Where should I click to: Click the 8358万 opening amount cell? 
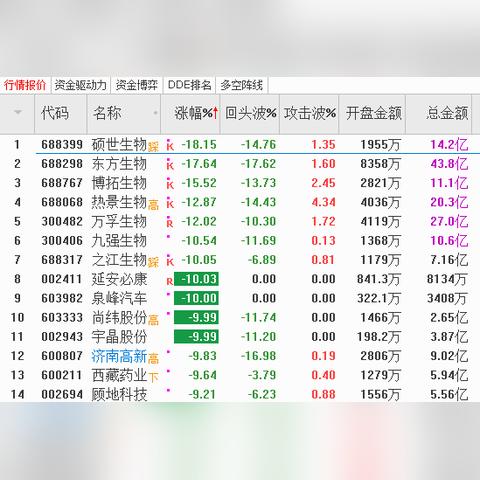tap(380, 164)
